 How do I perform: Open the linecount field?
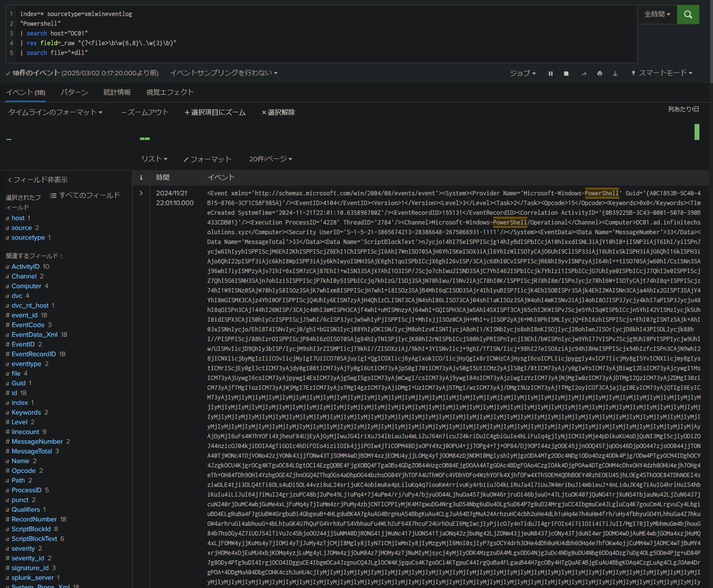click(26, 432)
